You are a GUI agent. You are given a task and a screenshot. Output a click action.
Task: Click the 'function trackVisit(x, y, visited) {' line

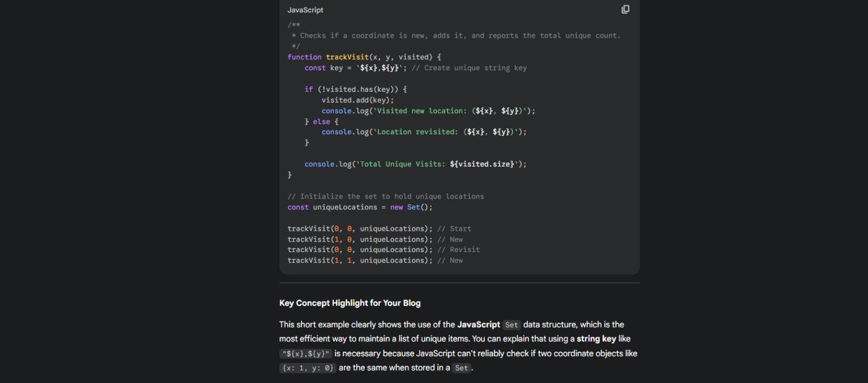pos(364,57)
